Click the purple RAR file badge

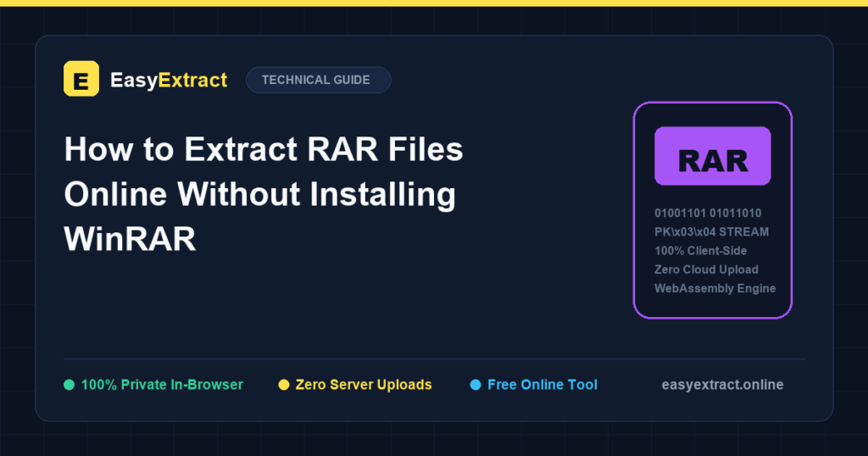click(x=712, y=156)
